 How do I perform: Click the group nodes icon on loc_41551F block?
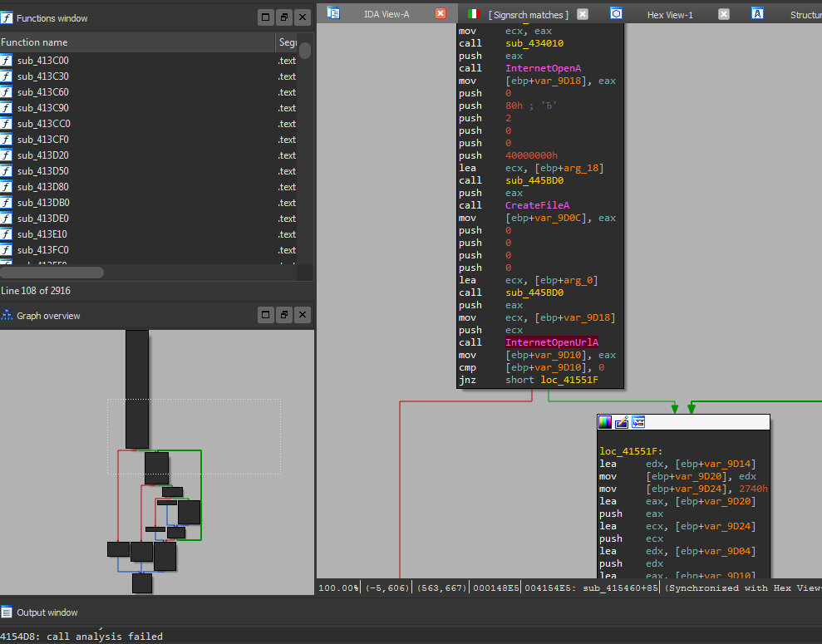click(638, 422)
